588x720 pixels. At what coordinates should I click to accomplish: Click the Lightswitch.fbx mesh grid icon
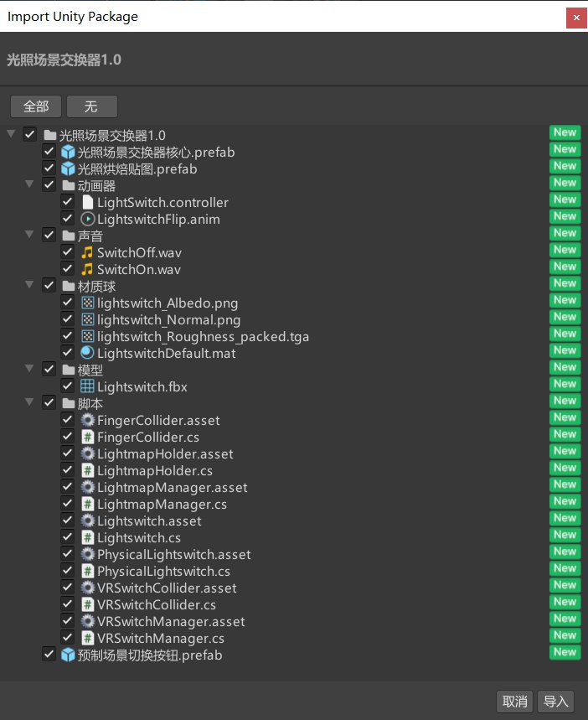pos(87,386)
